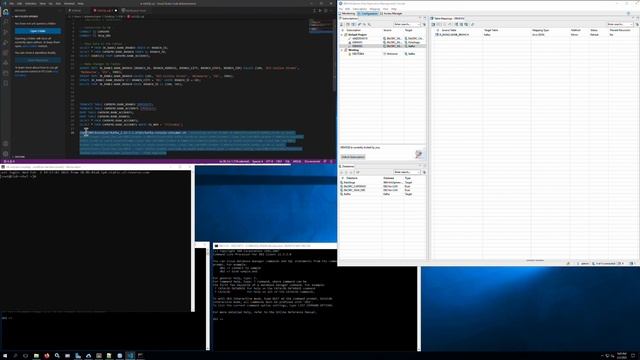Click the taskbar clock in system tray
Viewport: 640px width, 360px height.
click(x=622, y=356)
